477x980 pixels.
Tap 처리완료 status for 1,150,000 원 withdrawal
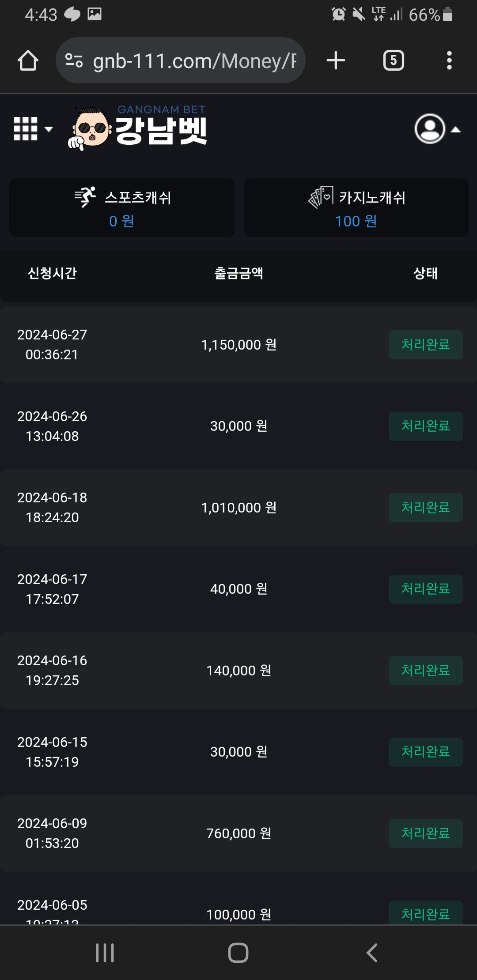point(425,345)
